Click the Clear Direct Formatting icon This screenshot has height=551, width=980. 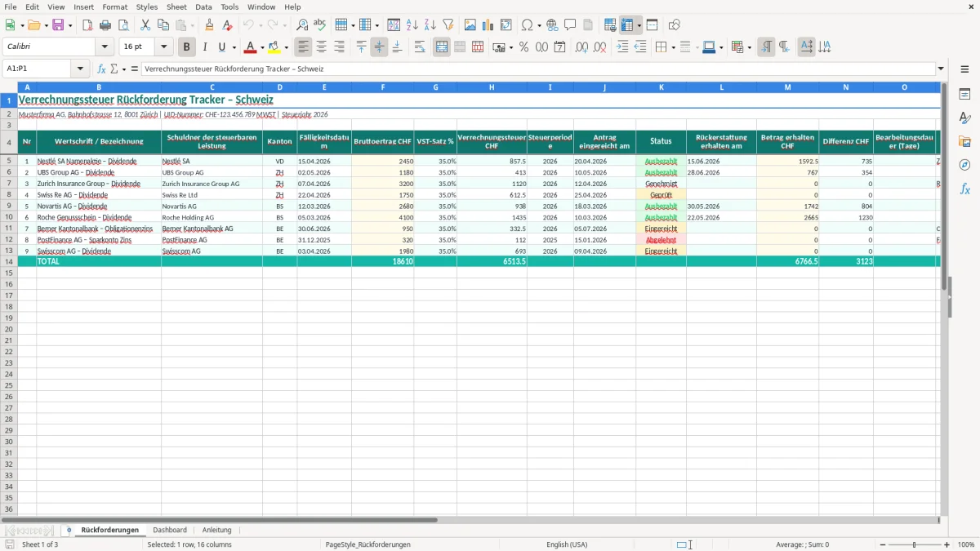[228, 25]
